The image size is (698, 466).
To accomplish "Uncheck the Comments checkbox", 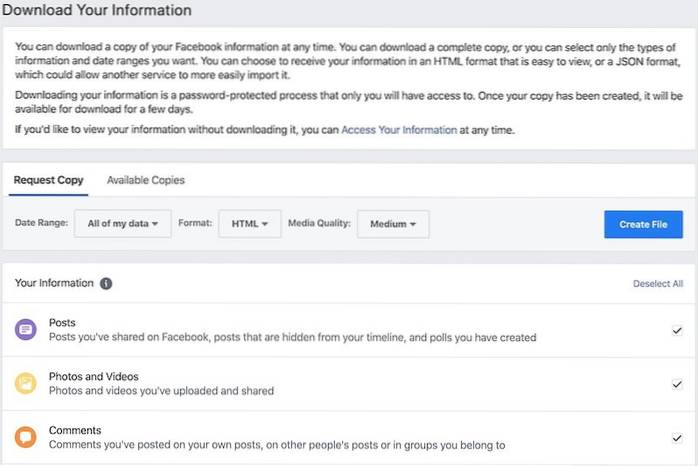I will click(x=677, y=438).
